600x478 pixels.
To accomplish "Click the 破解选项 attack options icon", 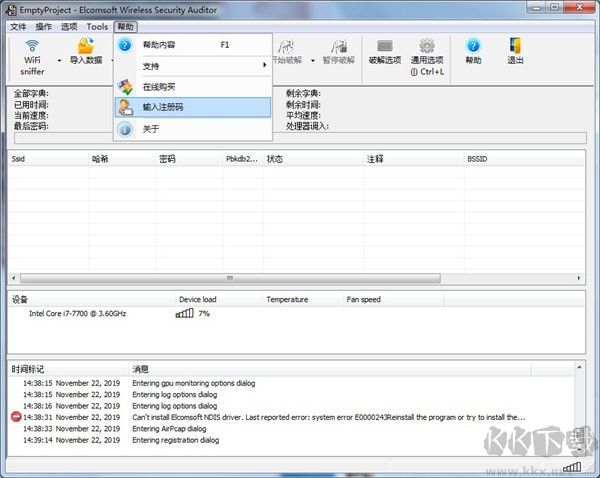I will coord(385,46).
